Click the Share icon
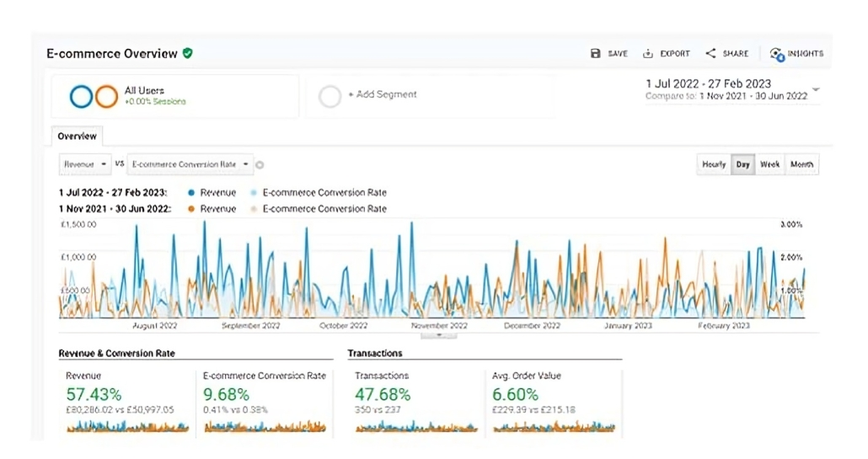Image resolution: width=868 pixels, height=459 pixels. (x=711, y=54)
